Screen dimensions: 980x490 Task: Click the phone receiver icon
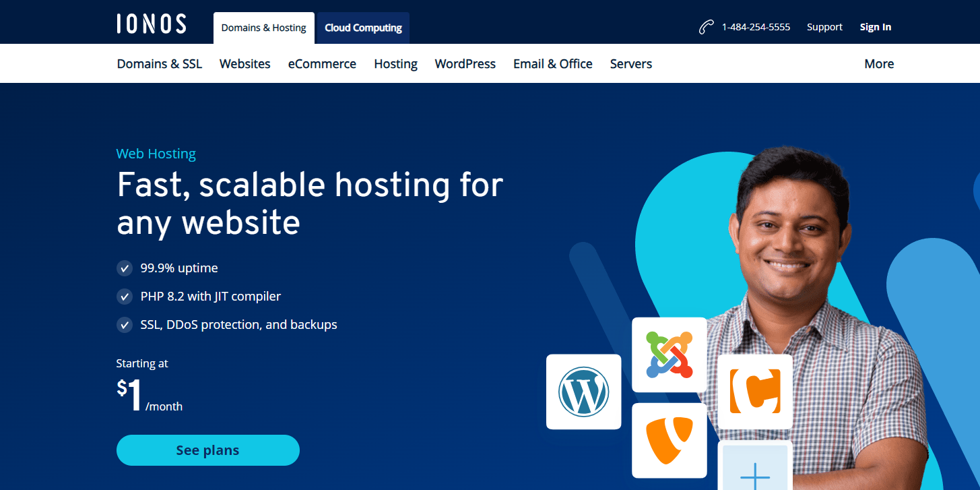[705, 26]
